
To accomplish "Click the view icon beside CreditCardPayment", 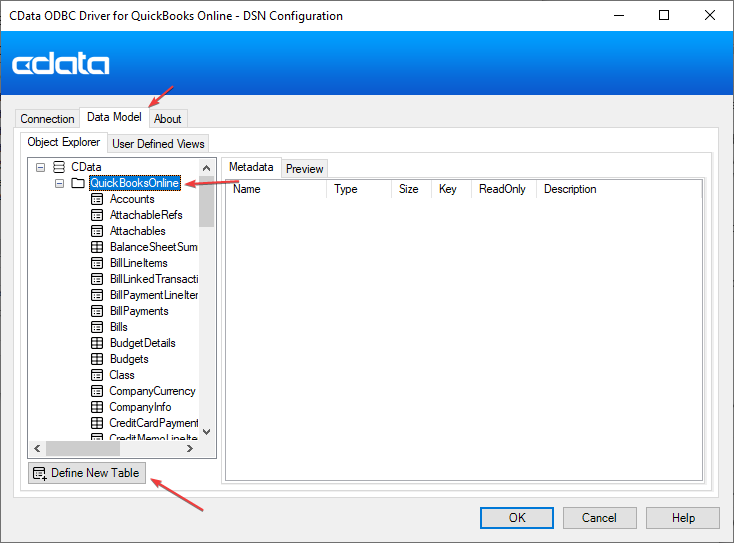I will (x=97, y=423).
